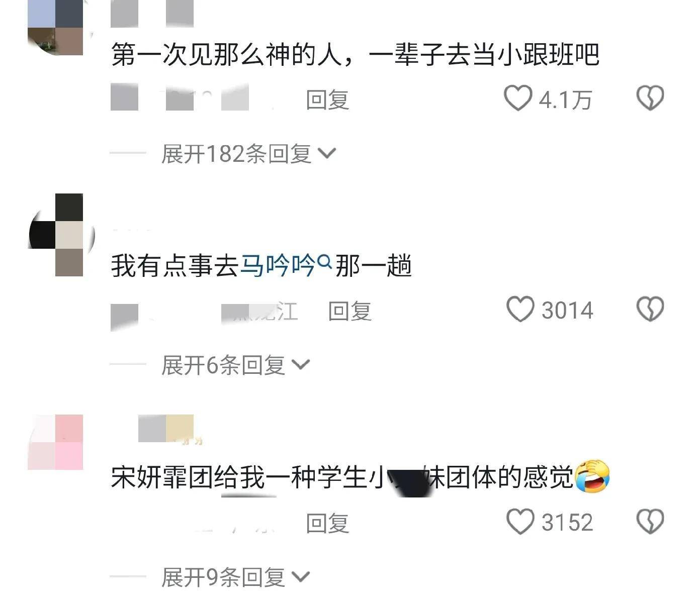This screenshot has width=700, height=604.
Task: Dislike the 小跟班 comment with broken heart
Action: (650, 98)
